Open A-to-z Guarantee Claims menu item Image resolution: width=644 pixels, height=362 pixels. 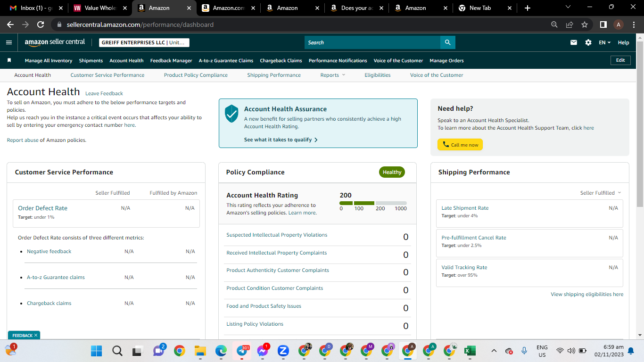pos(226,60)
